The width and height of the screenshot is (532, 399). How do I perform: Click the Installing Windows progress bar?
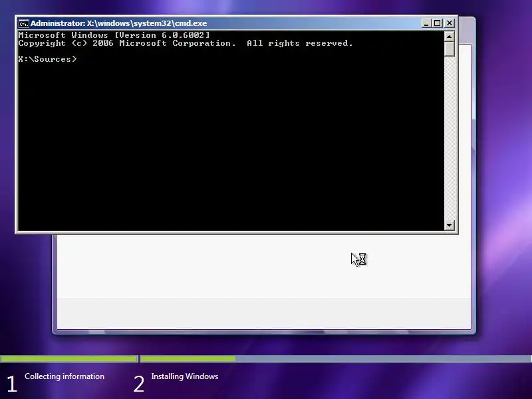pos(336,358)
